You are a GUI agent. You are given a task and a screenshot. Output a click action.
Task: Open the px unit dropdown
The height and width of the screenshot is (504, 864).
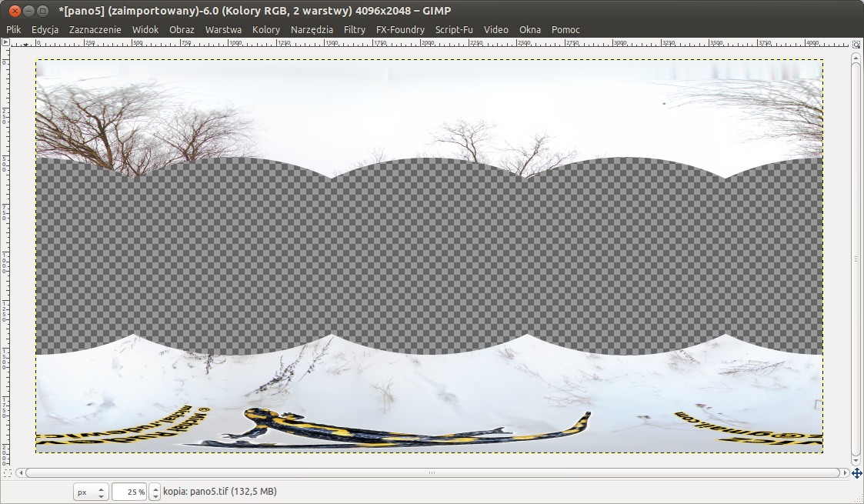tap(91, 492)
